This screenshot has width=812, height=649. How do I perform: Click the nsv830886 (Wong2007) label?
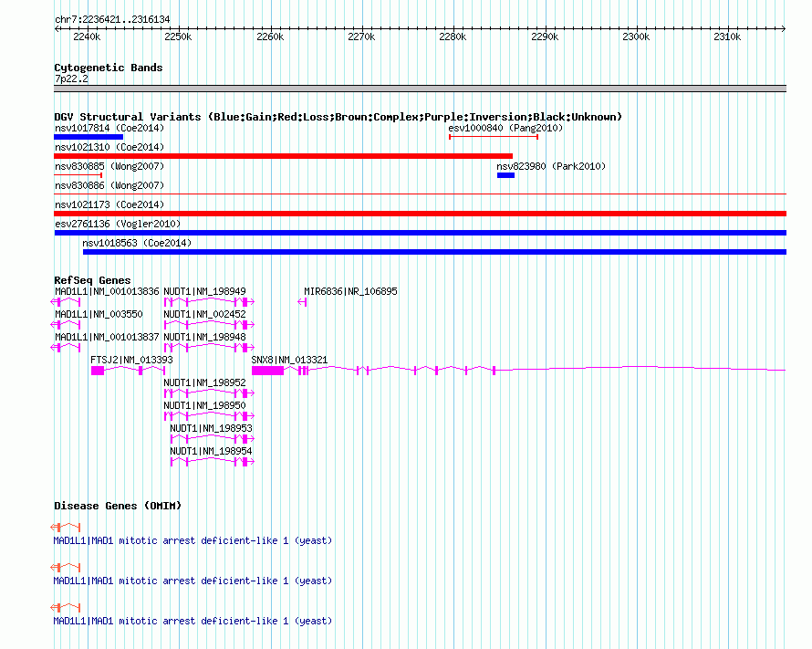point(109,185)
